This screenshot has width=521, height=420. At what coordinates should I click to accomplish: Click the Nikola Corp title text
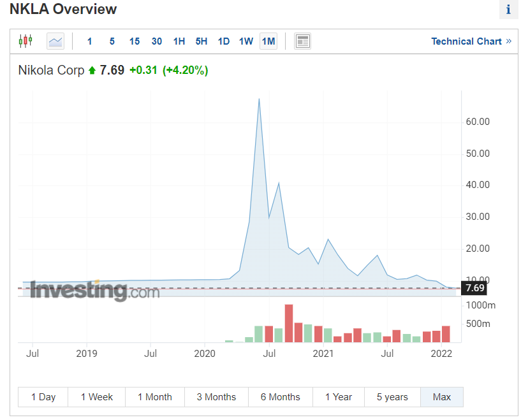coord(52,70)
